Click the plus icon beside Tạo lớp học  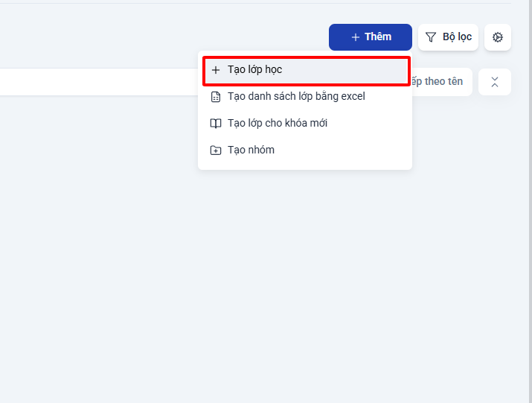(x=216, y=70)
